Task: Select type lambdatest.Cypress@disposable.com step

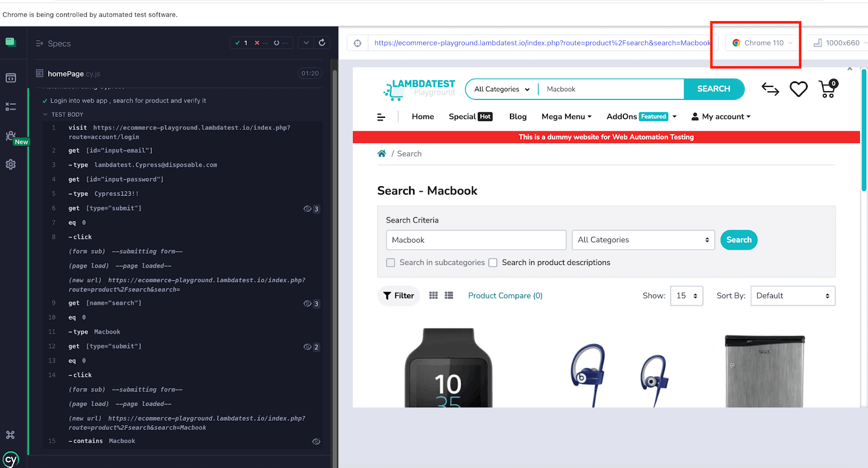Action: click(x=182, y=165)
